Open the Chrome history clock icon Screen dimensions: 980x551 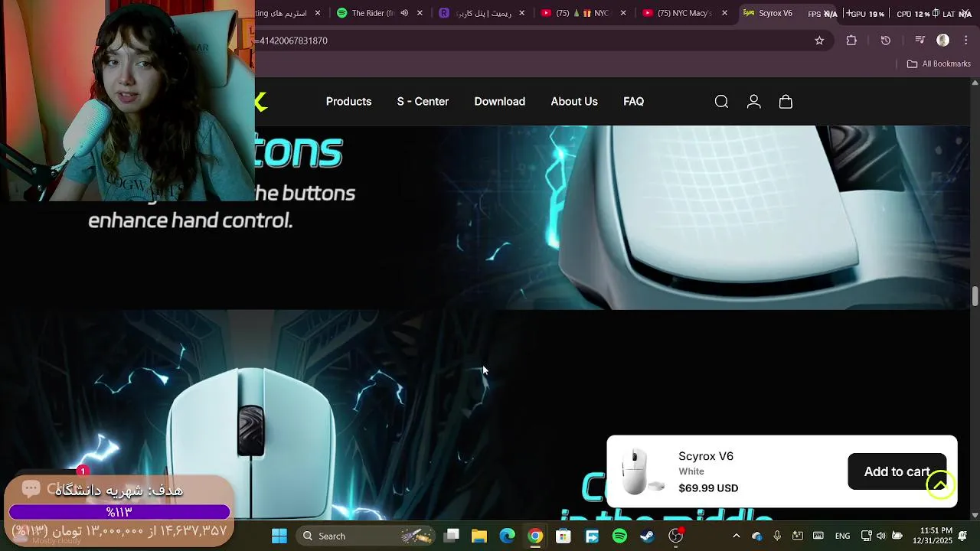tap(886, 41)
